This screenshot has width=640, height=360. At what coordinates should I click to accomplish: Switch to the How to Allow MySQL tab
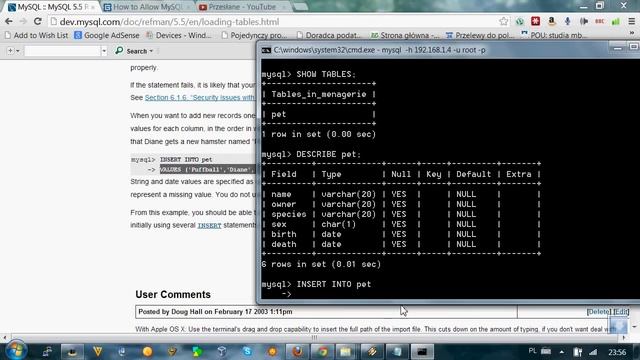pyautogui.click(x=147, y=7)
